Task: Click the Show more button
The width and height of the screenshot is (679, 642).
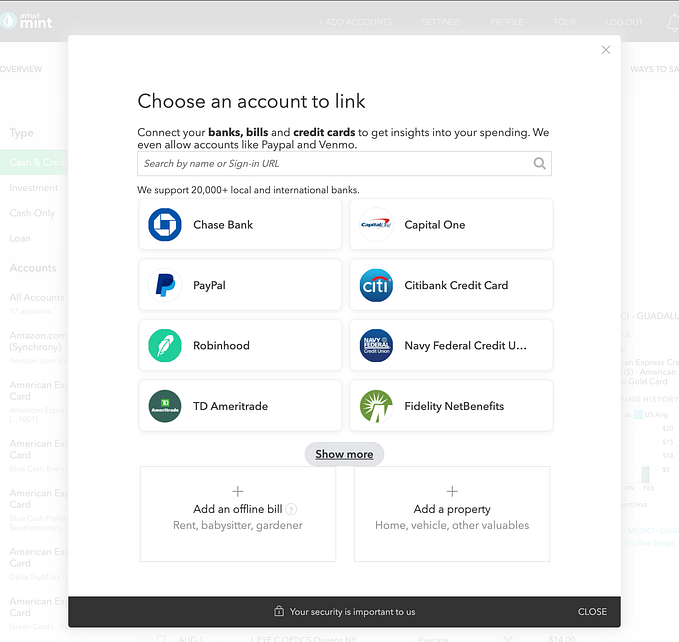Action: (344, 454)
